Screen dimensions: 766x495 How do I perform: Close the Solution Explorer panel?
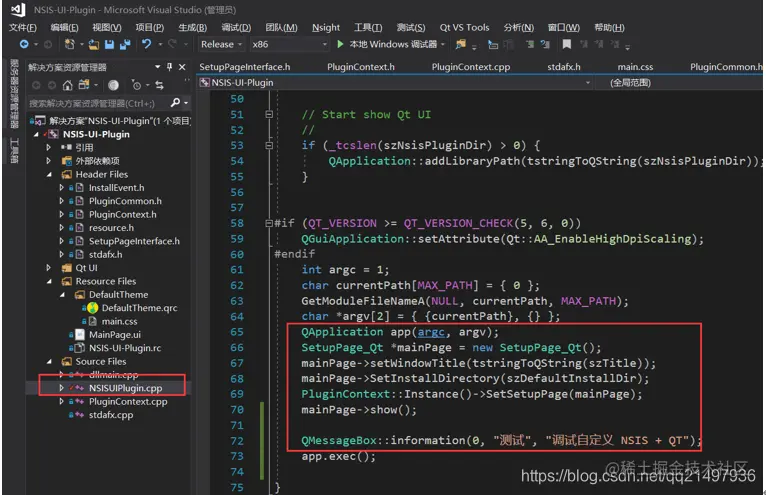(x=182, y=67)
